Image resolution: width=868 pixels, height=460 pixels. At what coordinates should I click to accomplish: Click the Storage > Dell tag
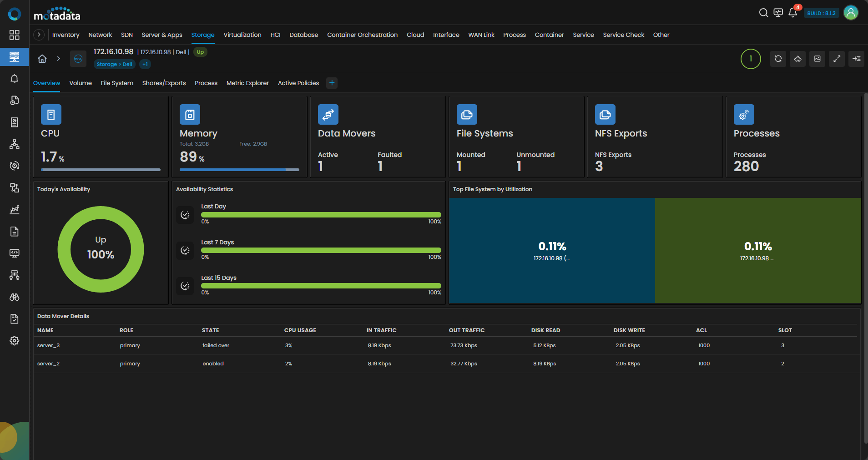point(114,64)
